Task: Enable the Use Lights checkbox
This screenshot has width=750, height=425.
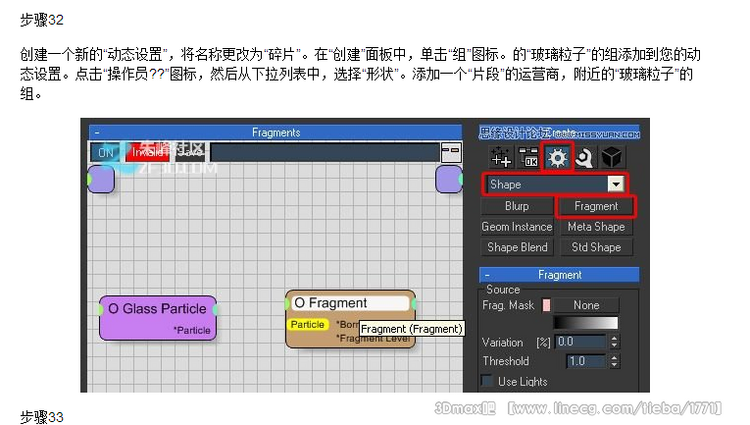Action: pos(487,381)
